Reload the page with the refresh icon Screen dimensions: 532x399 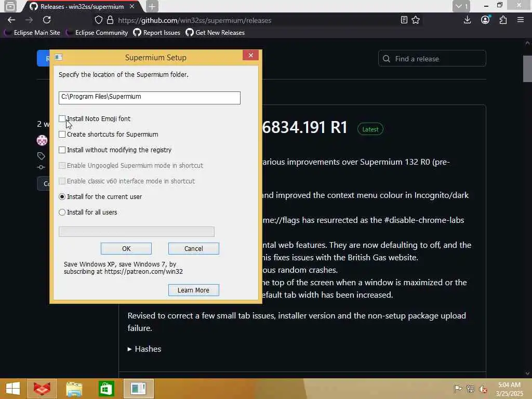pyautogui.click(x=47, y=20)
